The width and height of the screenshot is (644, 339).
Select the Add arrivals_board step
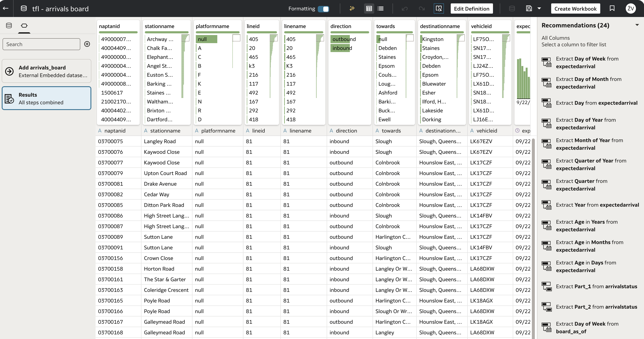(47, 71)
